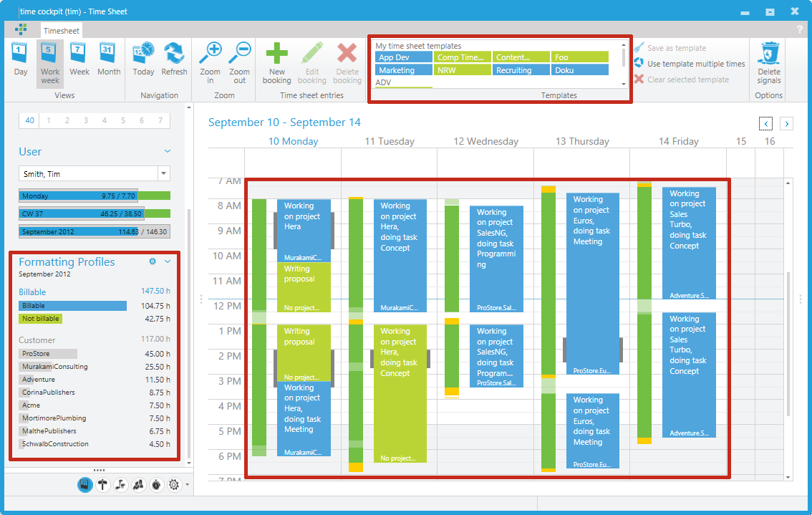Click Use template multiple times
This screenshot has width=812, height=515.
(690, 64)
